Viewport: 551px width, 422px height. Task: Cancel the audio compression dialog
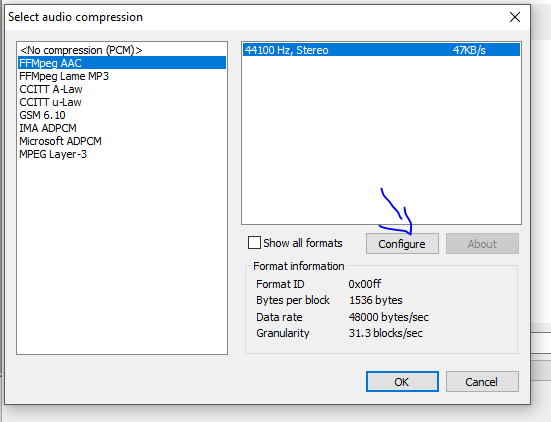(482, 382)
